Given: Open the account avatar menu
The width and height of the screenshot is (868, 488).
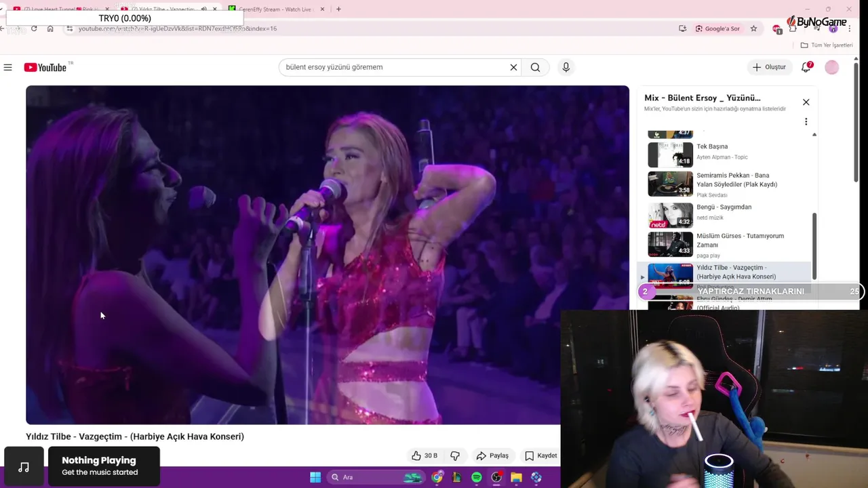Looking at the screenshot, I should point(832,67).
